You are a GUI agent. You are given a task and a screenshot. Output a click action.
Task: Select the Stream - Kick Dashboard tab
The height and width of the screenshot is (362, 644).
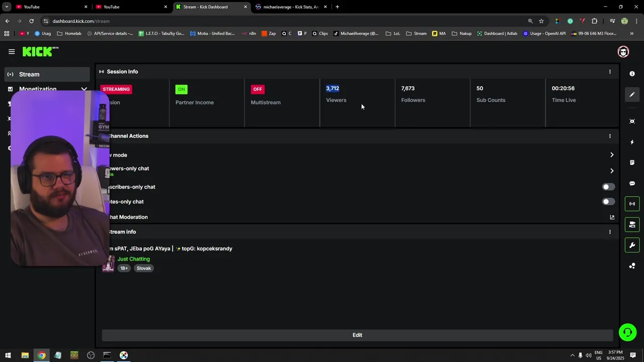click(211, 7)
